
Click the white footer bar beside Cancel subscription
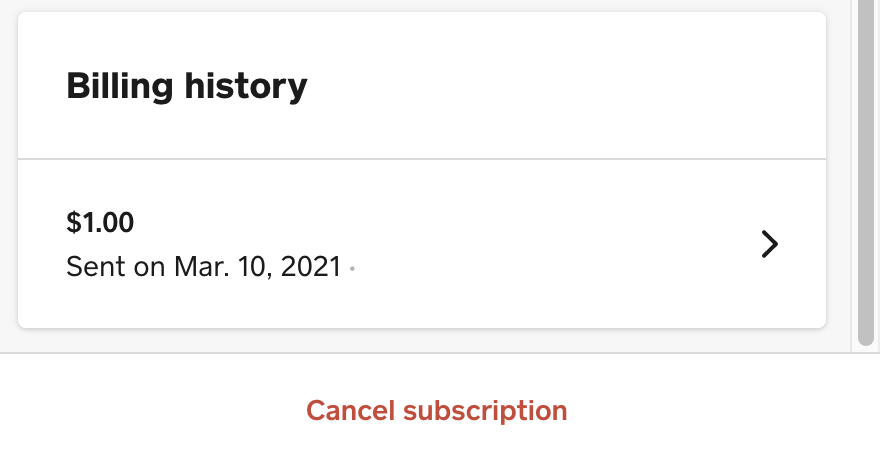(720, 410)
